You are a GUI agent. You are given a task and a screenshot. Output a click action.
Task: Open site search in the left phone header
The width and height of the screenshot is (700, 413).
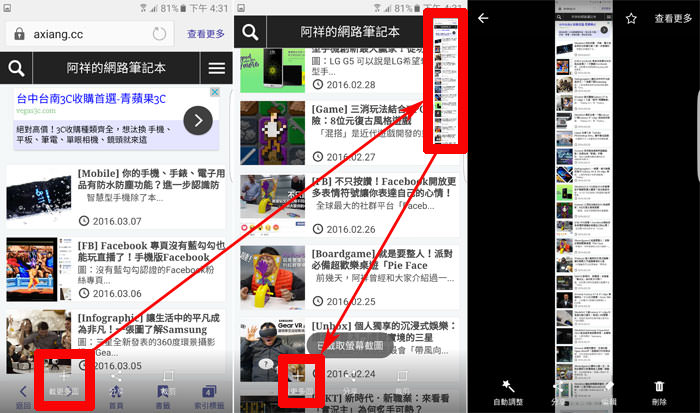click(16, 68)
